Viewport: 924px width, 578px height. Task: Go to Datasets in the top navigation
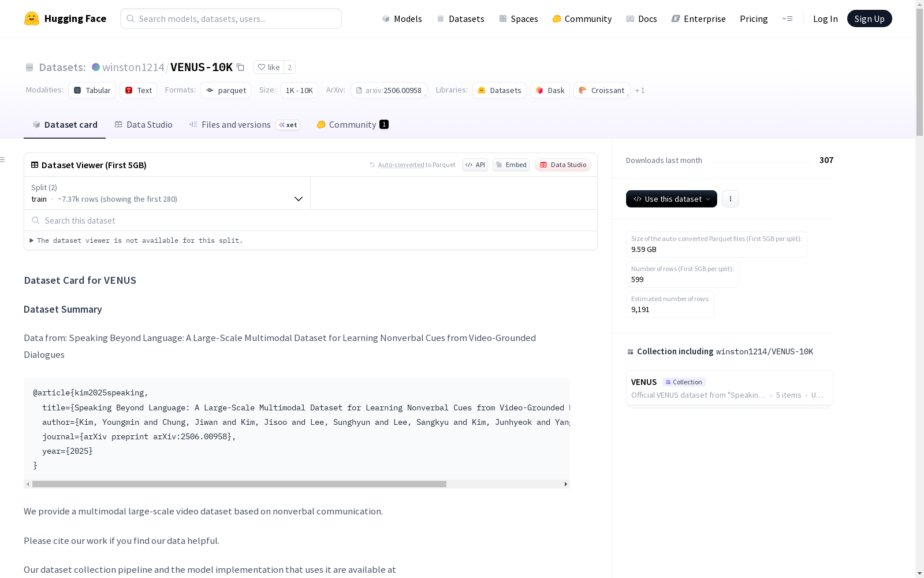(x=460, y=18)
